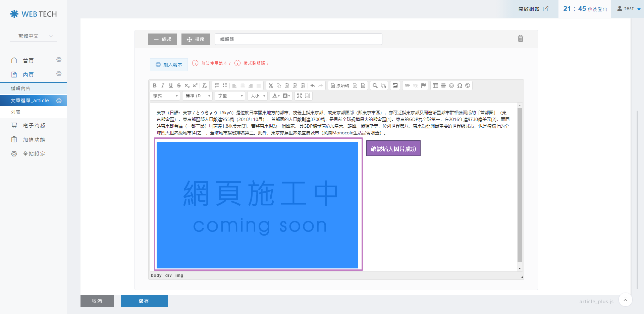The image size is (644, 314).
Task: Open the text color picker
Action: tap(276, 96)
